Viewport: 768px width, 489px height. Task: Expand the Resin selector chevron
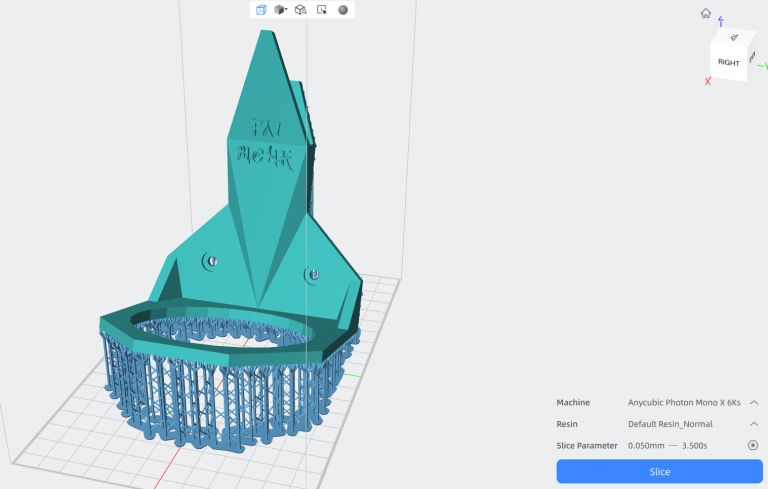tap(753, 424)
